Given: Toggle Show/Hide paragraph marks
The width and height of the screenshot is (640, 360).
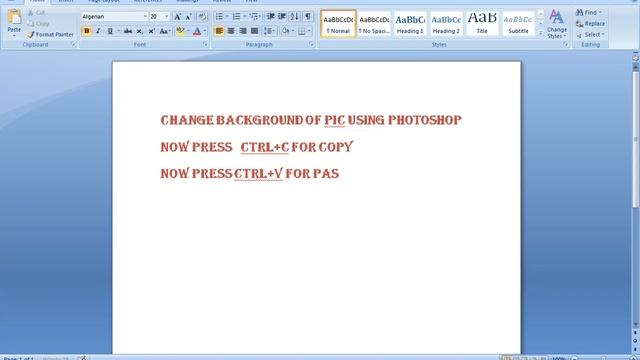Looking at the screenshot, I should click(308, 16).
